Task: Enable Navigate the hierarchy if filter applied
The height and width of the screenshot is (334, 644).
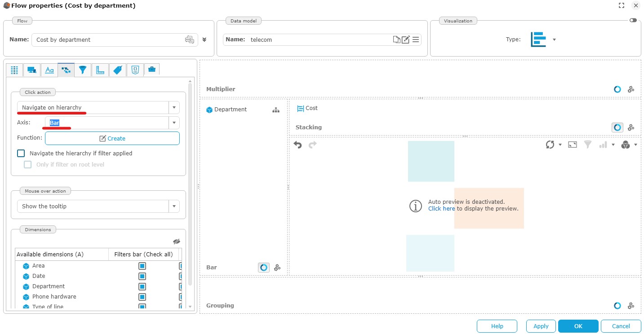Action: [x=21, y=153]
